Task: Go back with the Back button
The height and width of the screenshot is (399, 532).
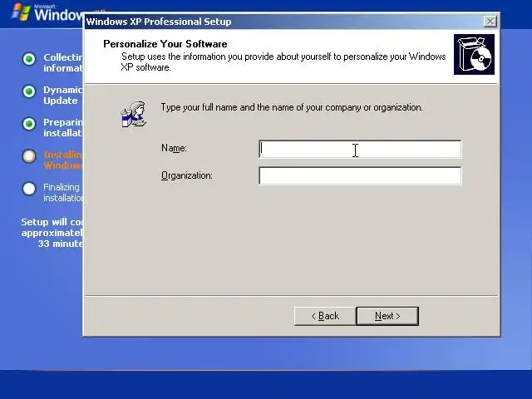Action: click(x=325, y=316)
